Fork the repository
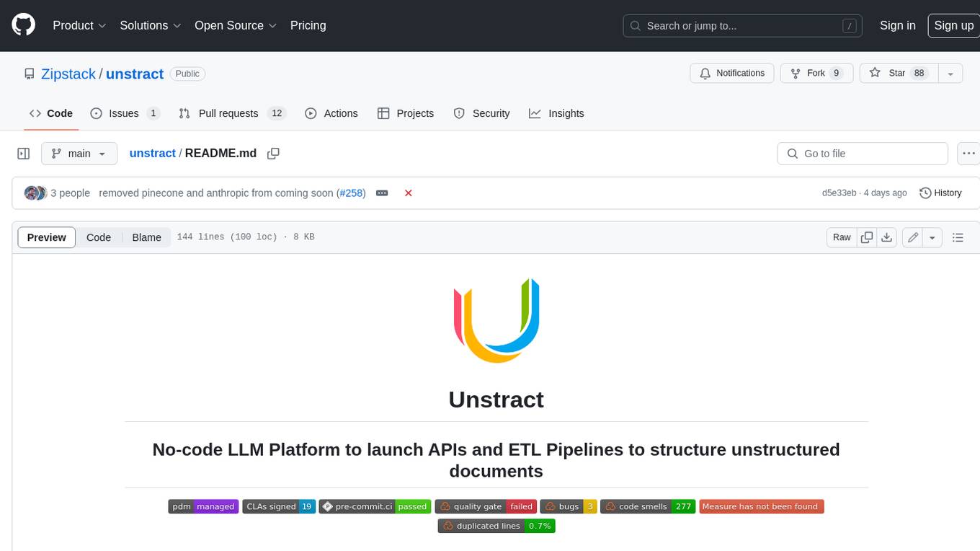The height and width of the screenshot is (551, 980). pos(817,74)
